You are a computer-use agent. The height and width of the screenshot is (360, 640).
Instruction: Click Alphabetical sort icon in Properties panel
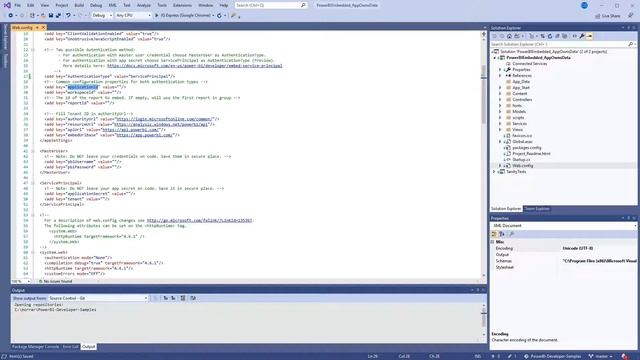point(502,234)
